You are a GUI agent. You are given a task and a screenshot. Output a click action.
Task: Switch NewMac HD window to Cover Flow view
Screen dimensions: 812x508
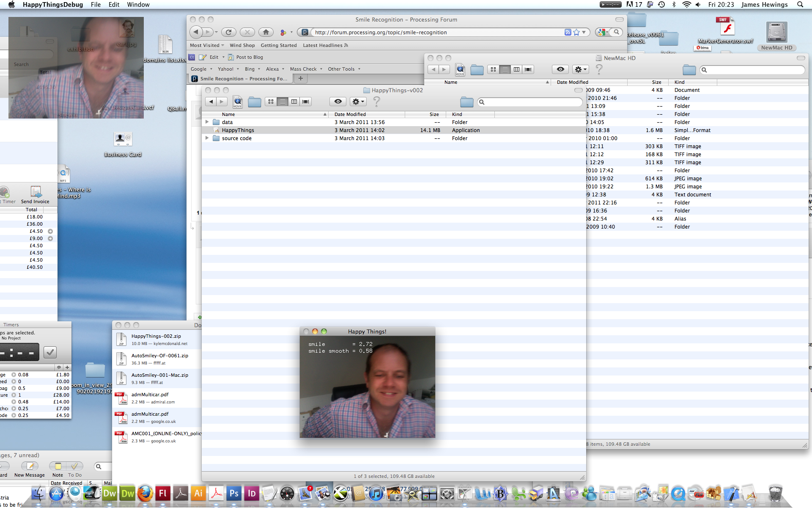click(528, 69)
